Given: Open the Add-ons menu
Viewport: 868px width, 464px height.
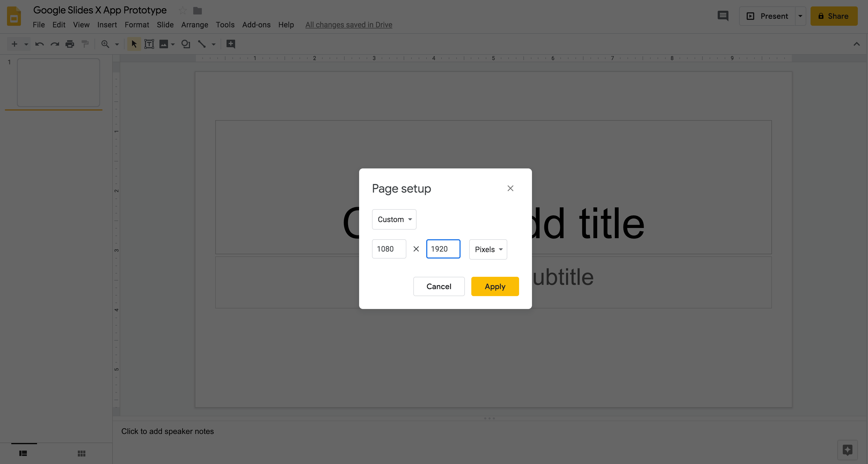Looking at the screenshot, I should coord(256,25).
